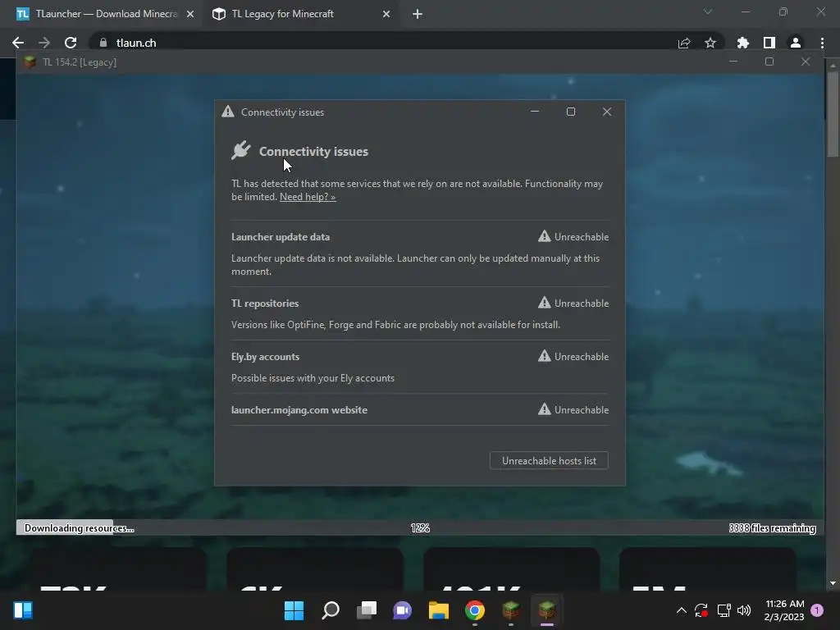Viewport: 840px width, 630px height.
Task: Click warning icon beside TL repositories
Action: tap(545, 303)
